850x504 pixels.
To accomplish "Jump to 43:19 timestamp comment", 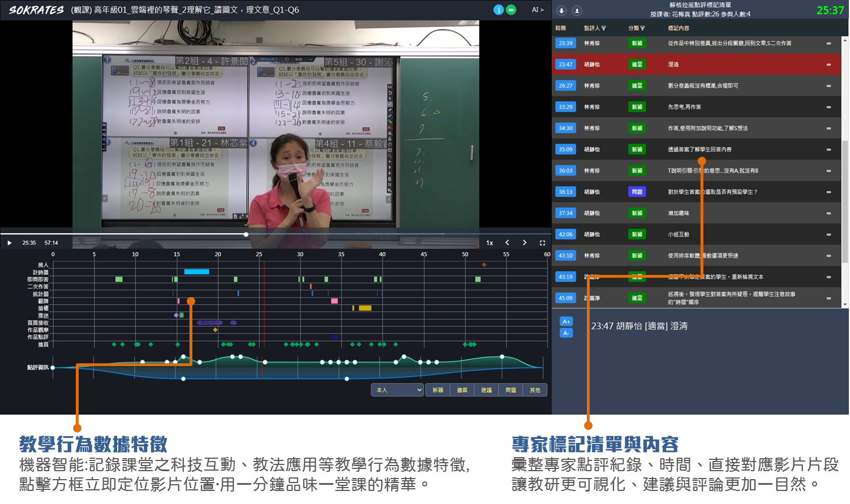I will click(565, 277).
